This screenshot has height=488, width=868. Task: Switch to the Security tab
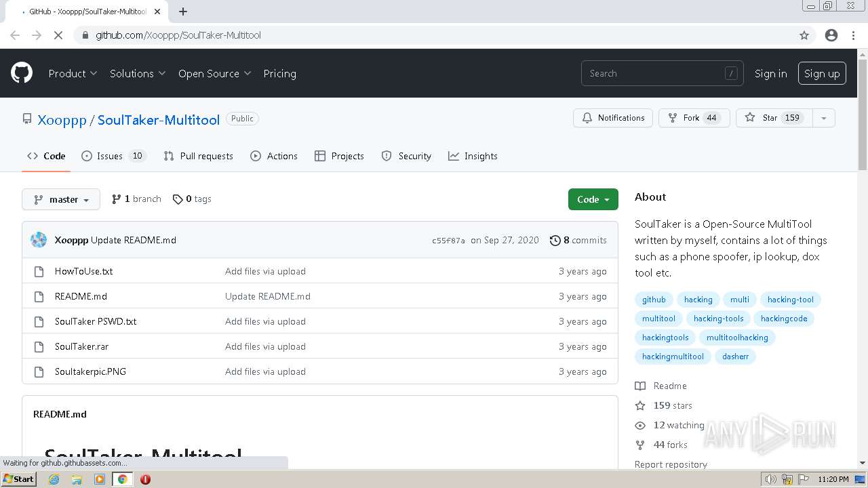[406, 156]
